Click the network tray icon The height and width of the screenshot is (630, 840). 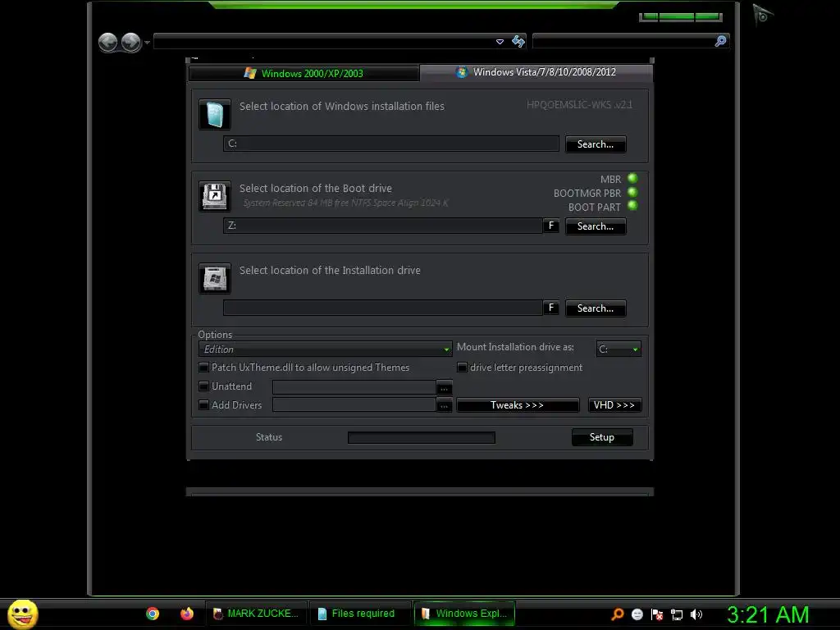(677, 615)
